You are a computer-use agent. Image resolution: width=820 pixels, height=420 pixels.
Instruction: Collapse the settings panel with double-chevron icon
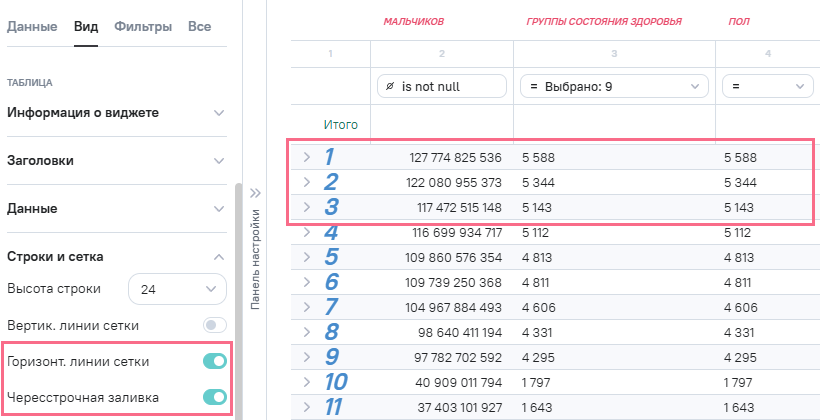point(254,193)
